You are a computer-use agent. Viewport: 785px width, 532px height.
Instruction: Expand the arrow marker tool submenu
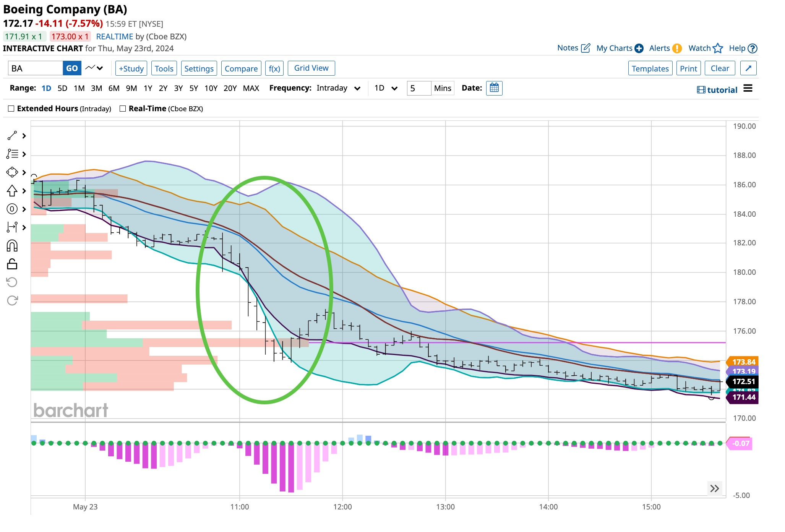coord(24,191)
